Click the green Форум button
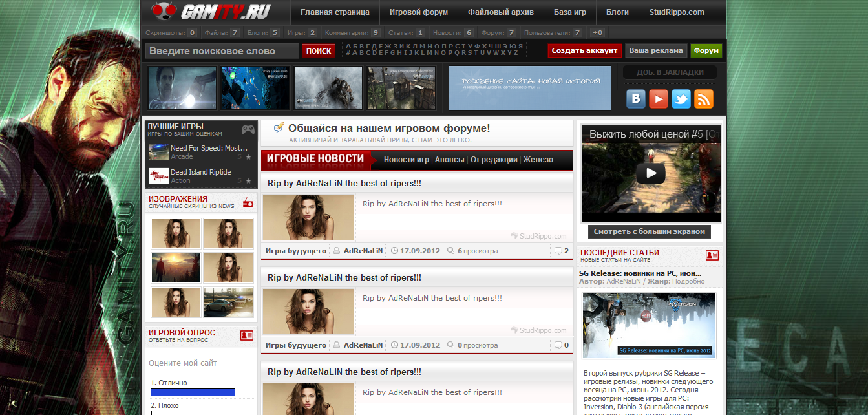 706,51
